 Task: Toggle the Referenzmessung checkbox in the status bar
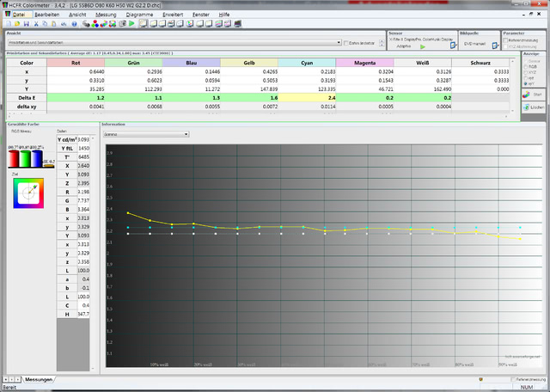pos(513,379)
